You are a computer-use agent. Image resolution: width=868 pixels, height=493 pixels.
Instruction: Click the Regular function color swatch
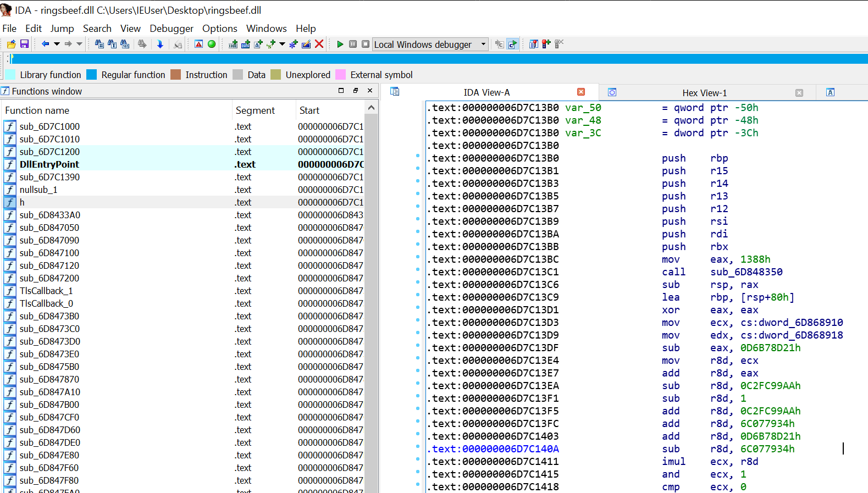92,75
